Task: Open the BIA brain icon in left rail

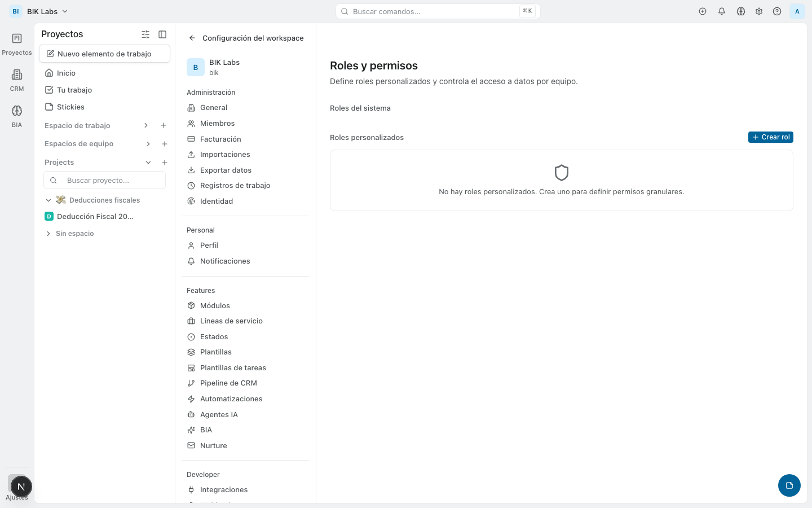Action: pyautogui.click(x=17, y=111)
